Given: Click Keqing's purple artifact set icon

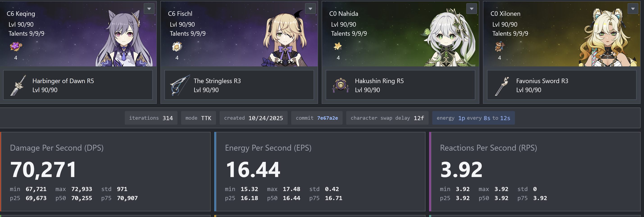Looking at the screenshot, I should pos(16,47).
